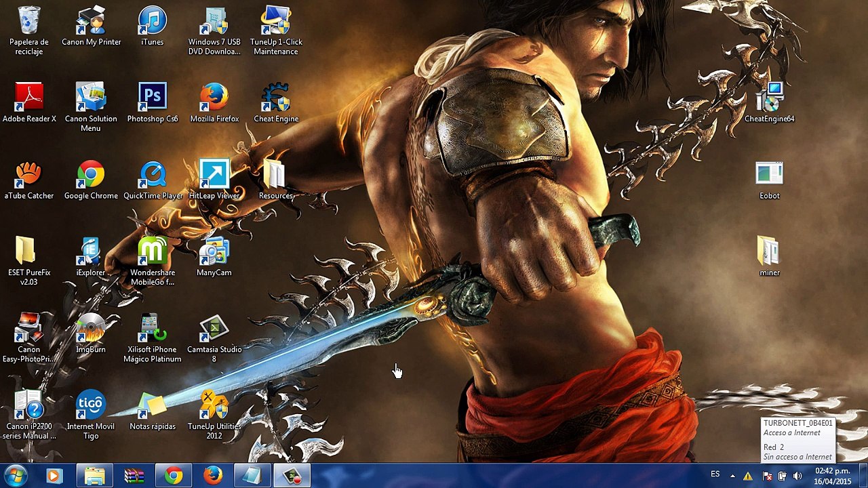Select Xilisoft iPhone Mágico Platinum shortcut
868x488 pixels.
coord(153,338)
